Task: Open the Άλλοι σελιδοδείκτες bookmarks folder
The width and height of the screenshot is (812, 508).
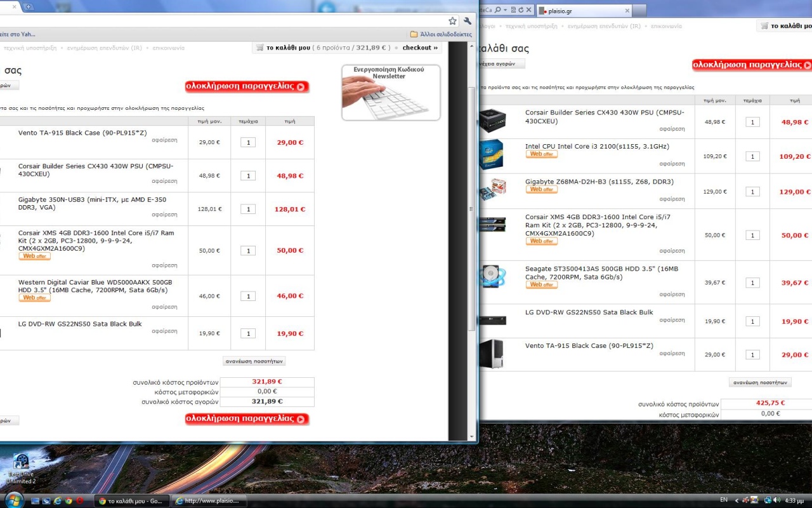Action: click(x=441, y=34)
